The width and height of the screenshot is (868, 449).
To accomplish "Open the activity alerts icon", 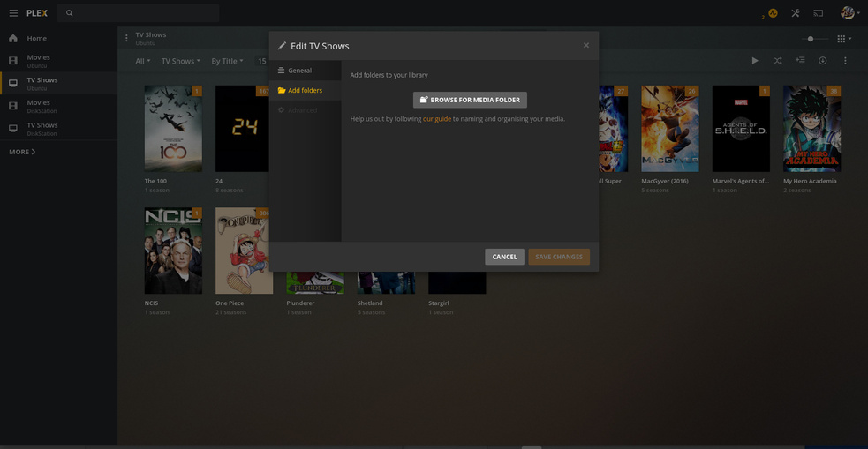I will coord(773,13).
